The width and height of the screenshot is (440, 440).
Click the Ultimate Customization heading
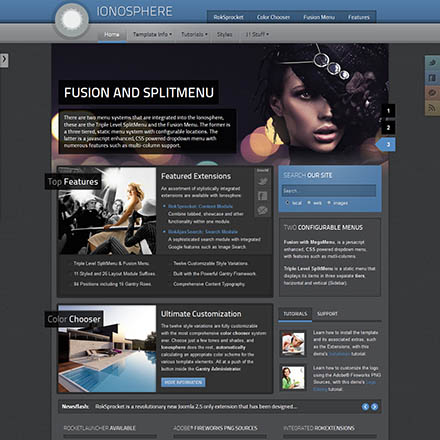coord(201,314)
